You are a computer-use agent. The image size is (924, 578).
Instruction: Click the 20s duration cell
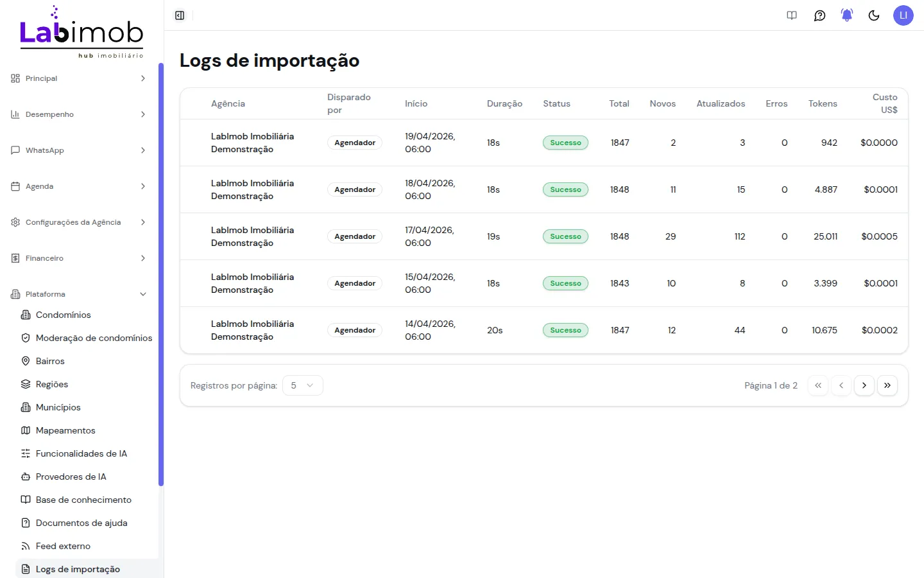click(495, 330)
